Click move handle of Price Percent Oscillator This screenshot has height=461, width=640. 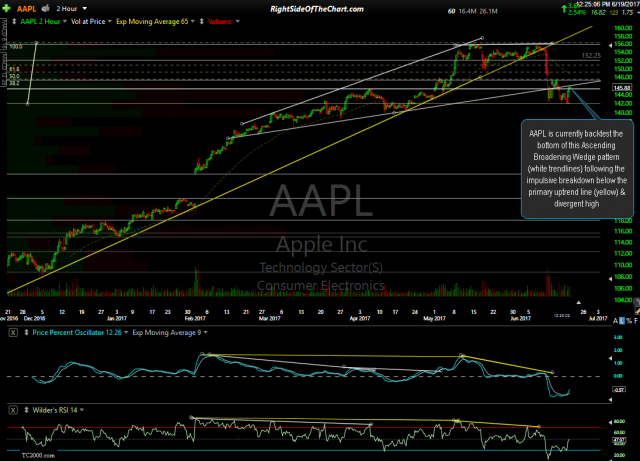point(27,332)
